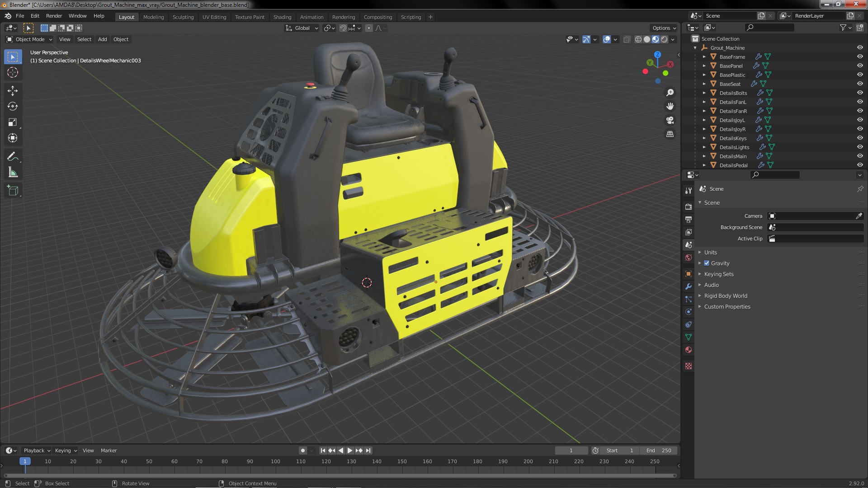Select the Rotate tool
Viewport: 868px width, 488px height.
[13, 107]
